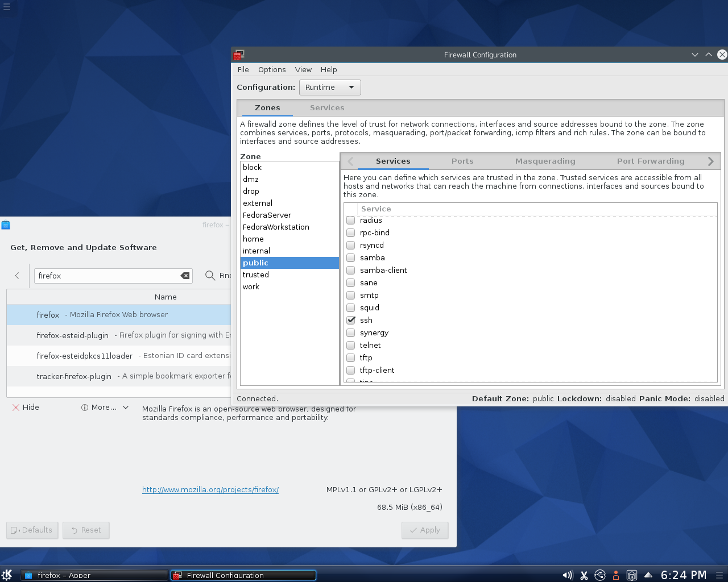The height and width of the screenshot is (582, 728).
Task: Open the KDE application launcher
Action: click(7, 575)
